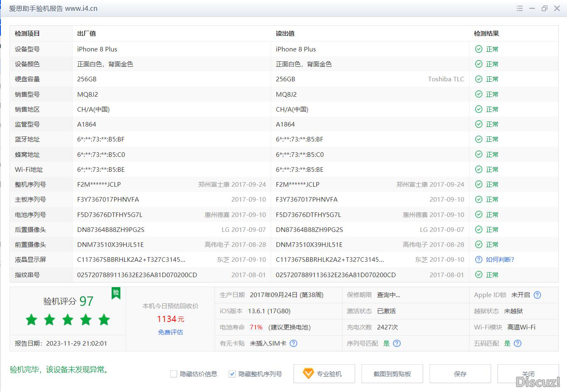Click the 保存 button
Screen dimensions: 567x392
pos(460,374)
